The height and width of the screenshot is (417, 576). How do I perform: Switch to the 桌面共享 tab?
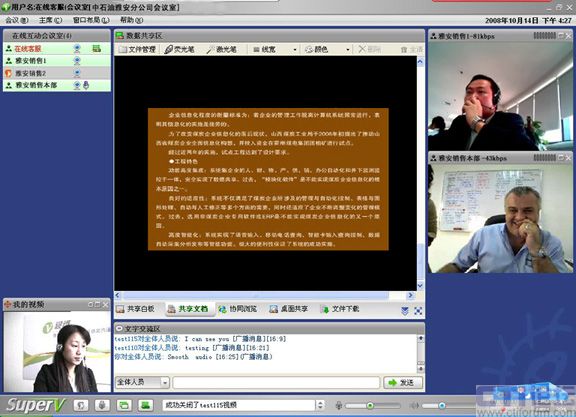(289, 309)
